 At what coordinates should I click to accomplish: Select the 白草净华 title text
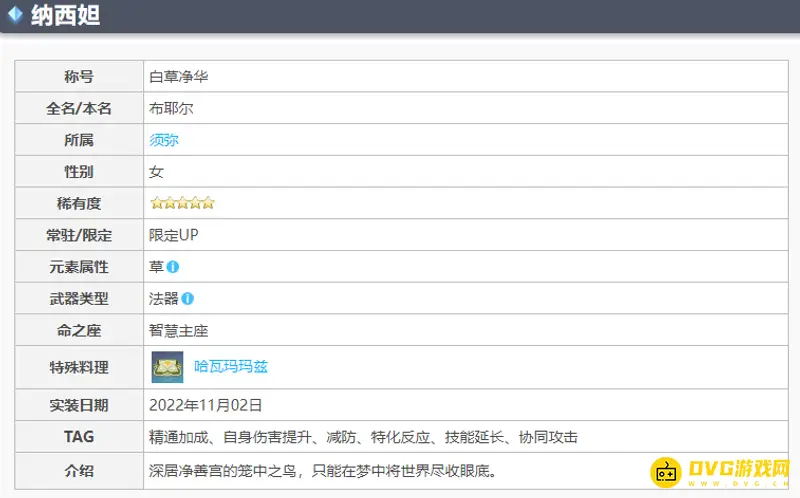tap(178, 76)
